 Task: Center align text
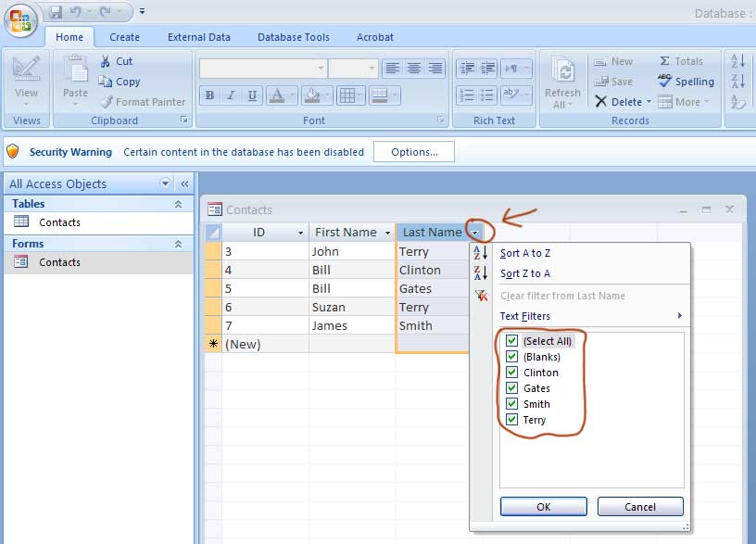pyautogui.click(x=414, y=68)
